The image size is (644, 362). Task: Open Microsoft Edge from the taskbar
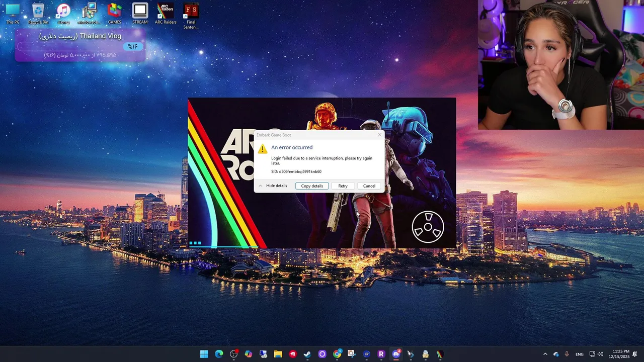219,354
